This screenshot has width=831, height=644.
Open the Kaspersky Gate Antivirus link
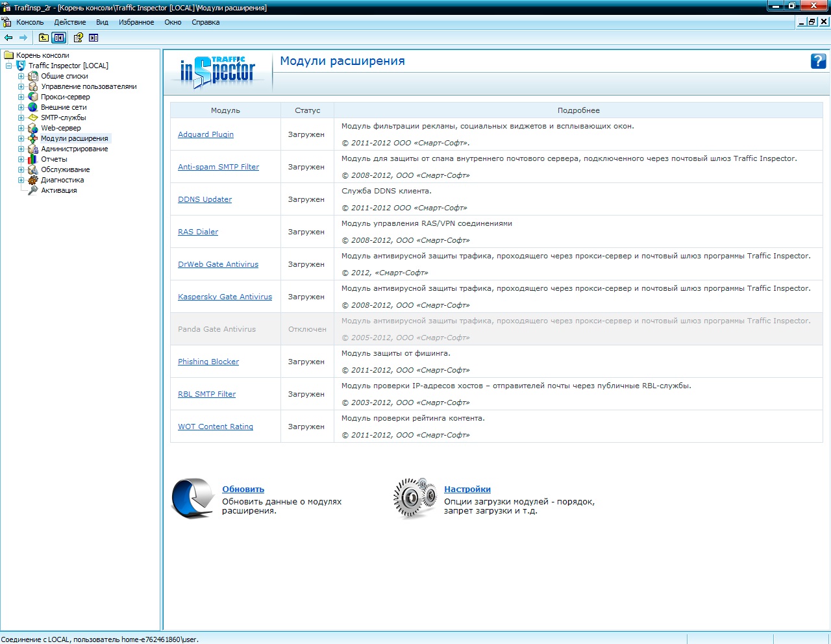225,297
